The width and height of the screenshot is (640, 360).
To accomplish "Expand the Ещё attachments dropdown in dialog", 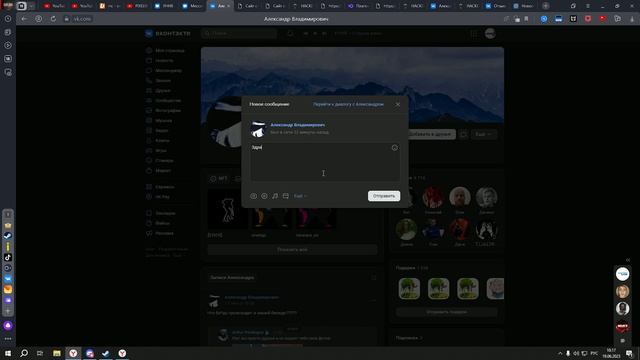I will pyautogui.click(x=300, y=196).
